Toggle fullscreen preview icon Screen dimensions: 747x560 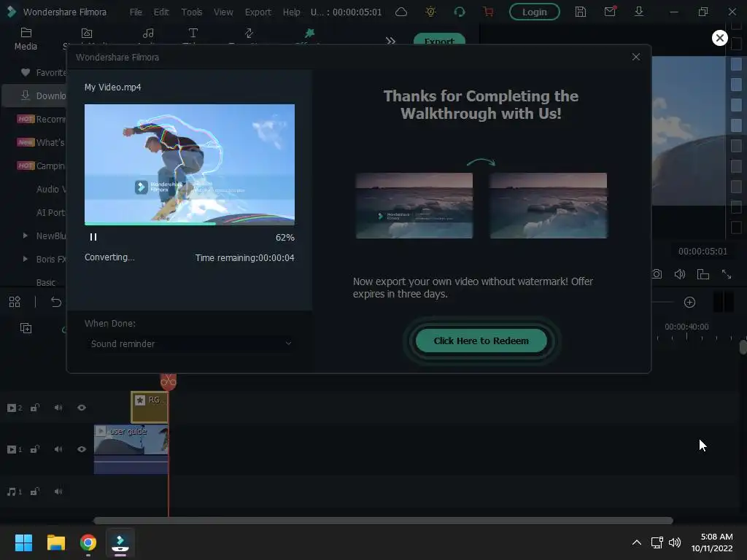point(727,274)
